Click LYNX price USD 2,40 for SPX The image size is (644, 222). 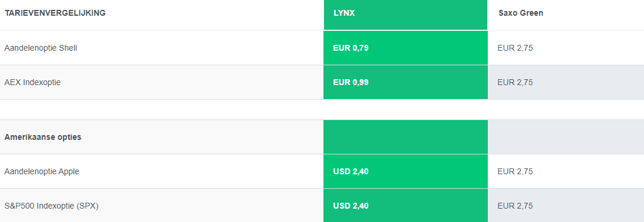tap(351, 206)
